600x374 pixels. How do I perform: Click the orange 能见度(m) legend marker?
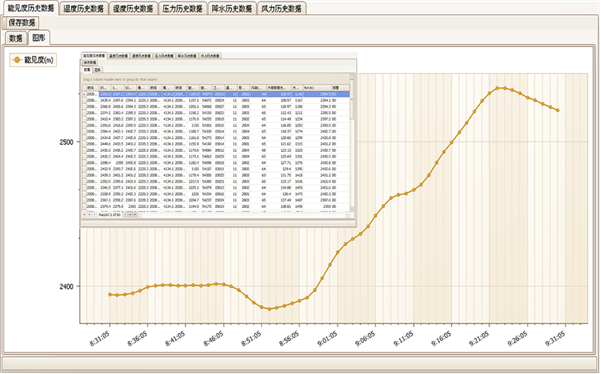[x=17, y=60]
